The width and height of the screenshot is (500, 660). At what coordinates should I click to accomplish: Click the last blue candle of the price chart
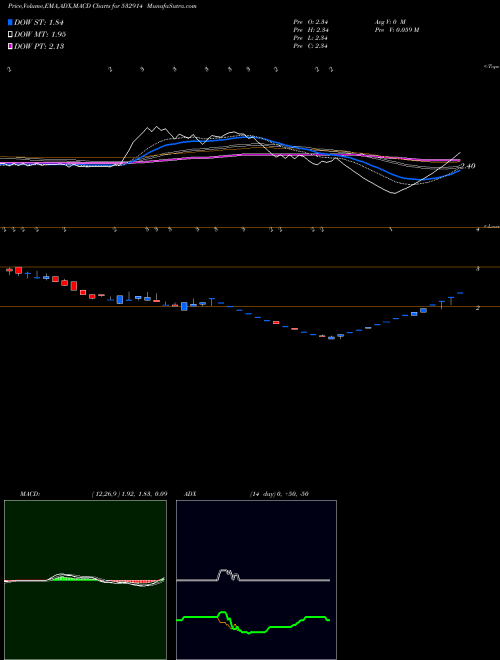(460, 293)
